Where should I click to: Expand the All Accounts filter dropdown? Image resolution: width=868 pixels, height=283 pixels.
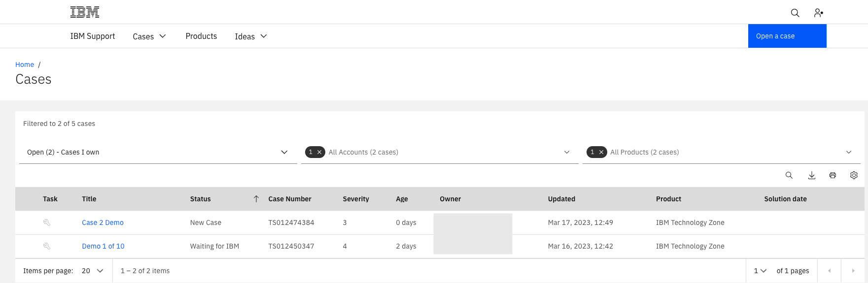(x=567, y=153)
